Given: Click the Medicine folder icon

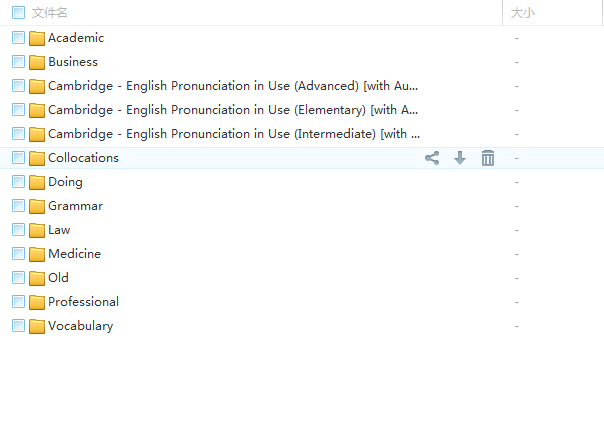Looking at the screenshot, I should pyautogui.click(x=37, y=254).
